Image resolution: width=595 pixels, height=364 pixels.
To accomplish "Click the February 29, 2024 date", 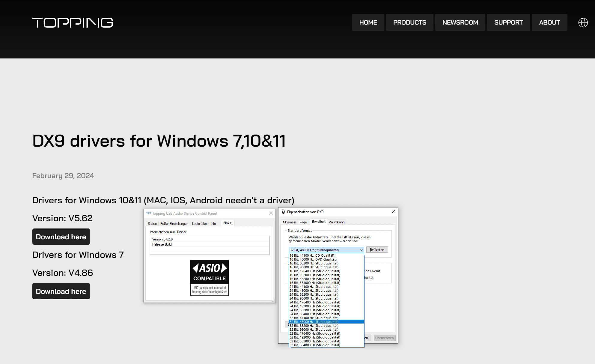I will [x=63, y=176].
